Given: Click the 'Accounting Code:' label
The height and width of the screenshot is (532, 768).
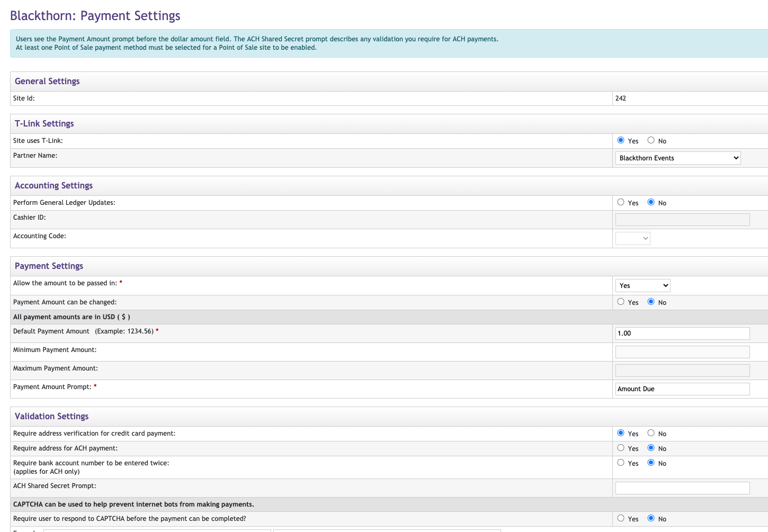Looking at the screenshot, I should 40,236.
